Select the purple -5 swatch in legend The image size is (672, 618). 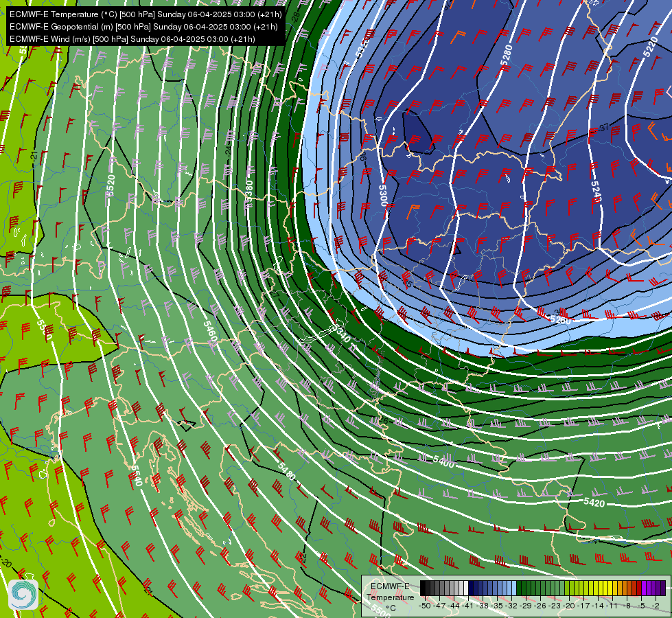[x=644, y=588]
